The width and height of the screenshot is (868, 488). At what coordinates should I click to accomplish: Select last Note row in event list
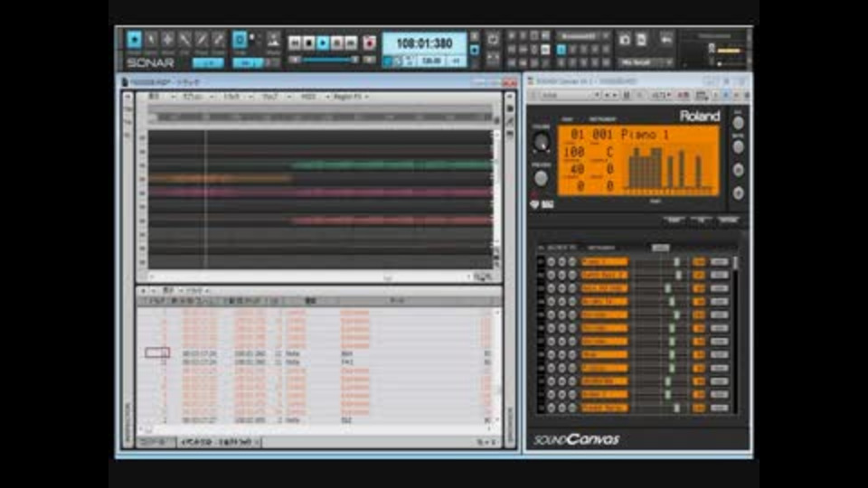[x=318, y=420]
